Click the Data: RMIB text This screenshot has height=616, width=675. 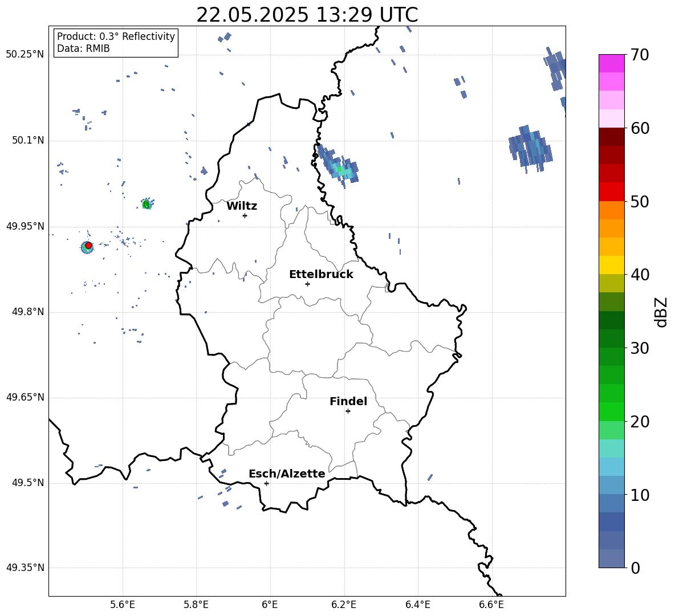tap(83, 48)
